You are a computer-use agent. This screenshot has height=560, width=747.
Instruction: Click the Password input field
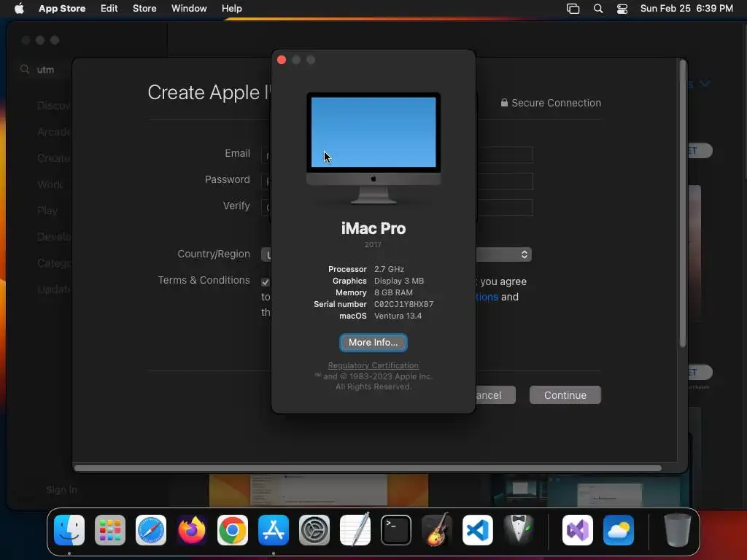pos(504,181)
